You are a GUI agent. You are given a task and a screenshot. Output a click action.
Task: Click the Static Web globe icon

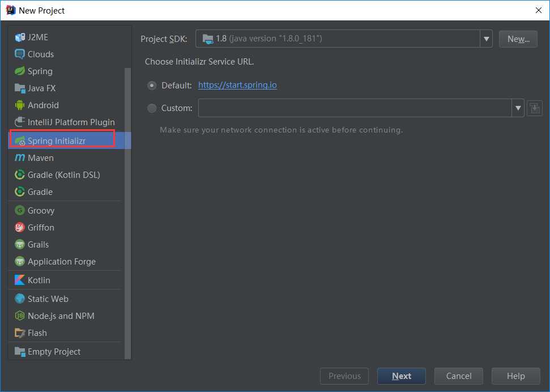click(x=20, y=299)
